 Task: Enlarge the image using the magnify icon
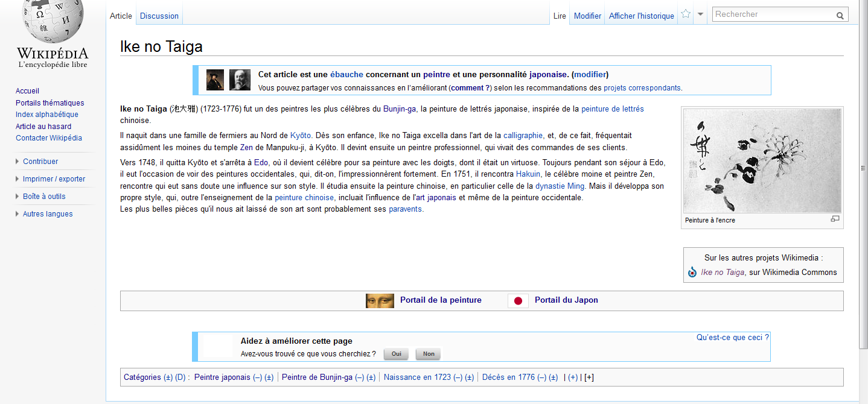[835, 219]
